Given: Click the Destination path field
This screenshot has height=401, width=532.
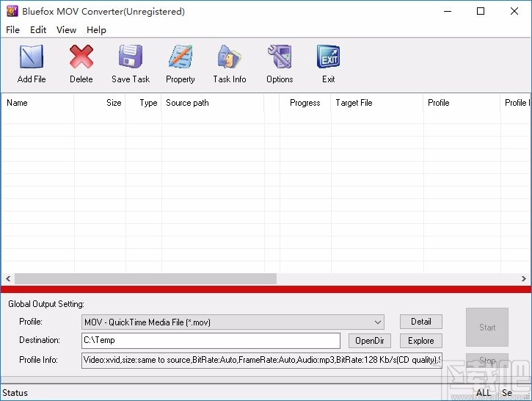Looking at the screenshot, I should (211, 341).
